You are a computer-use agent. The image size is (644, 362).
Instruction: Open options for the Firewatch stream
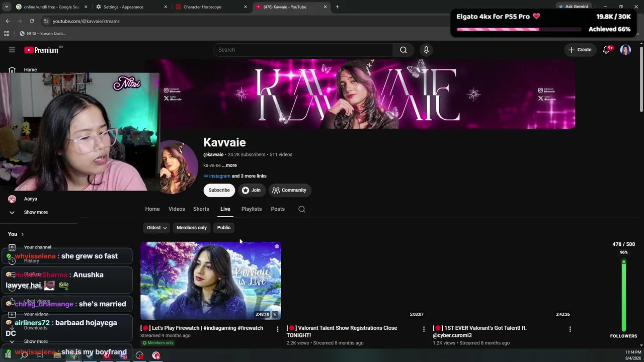pos(277,329)
